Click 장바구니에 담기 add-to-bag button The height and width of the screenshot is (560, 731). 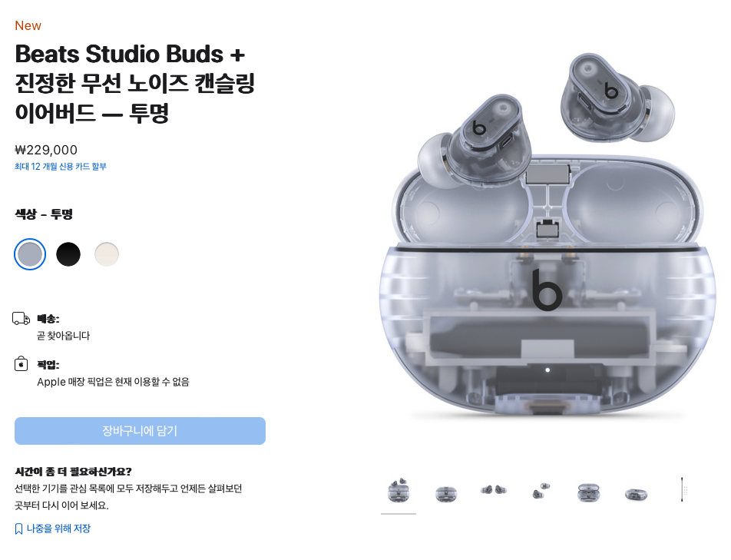(x=140, y=431)
